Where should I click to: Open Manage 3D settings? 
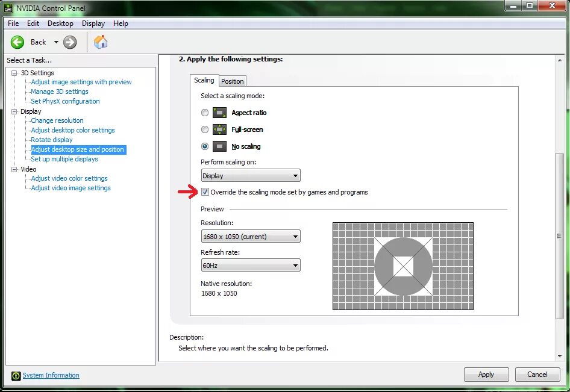coord(60,92)
